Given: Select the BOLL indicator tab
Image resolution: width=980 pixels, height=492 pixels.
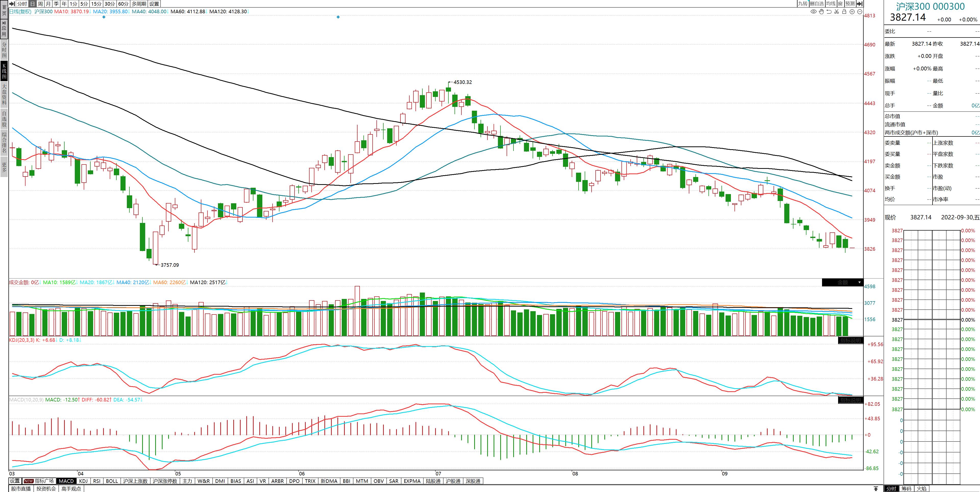Looking at the screenshot, I should (112, 481).
